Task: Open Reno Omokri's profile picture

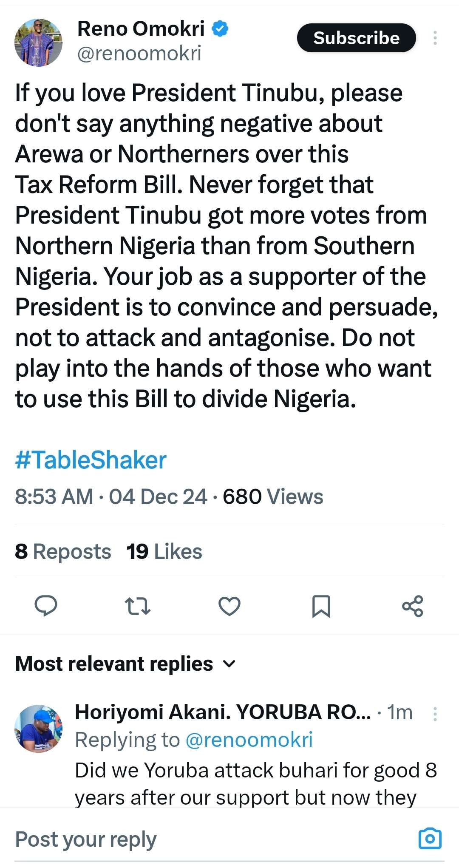Action: click(38, 42)
